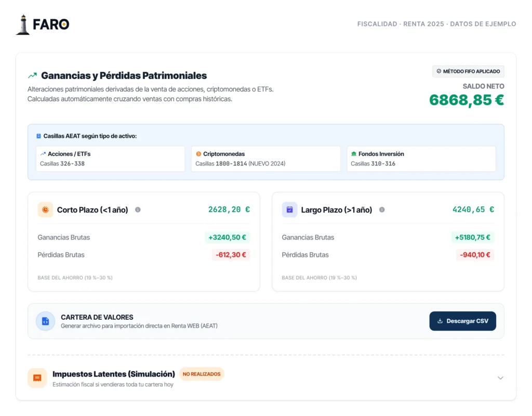Click the blue clipboard icon beside Casillas AEAT
532x416 pixels.
(38, 136)
